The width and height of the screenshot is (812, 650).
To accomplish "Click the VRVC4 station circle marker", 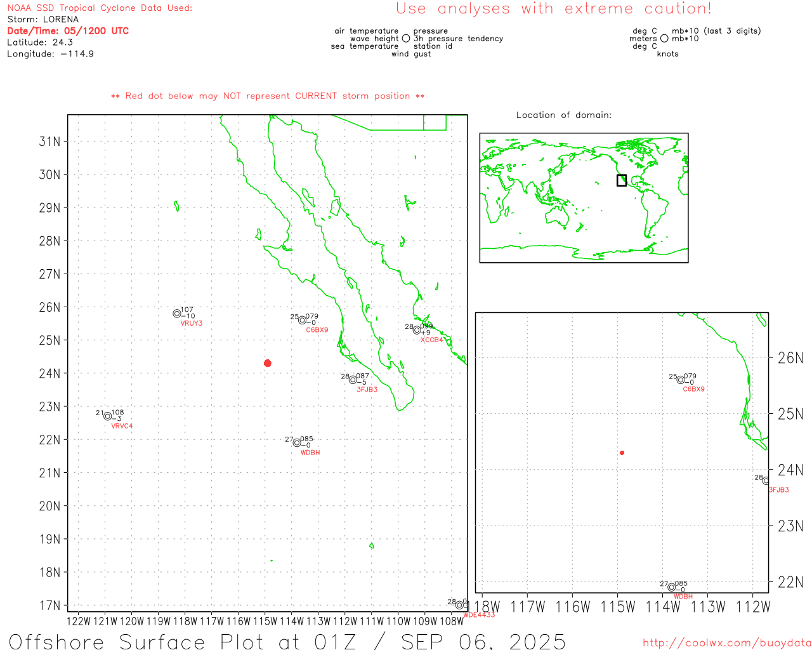I will pos(108,416).
